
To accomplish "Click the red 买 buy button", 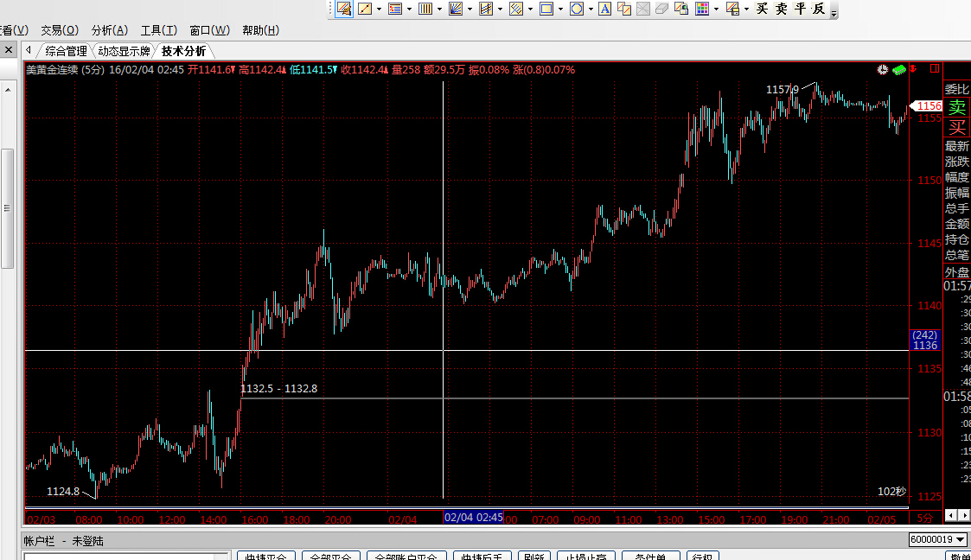I will coord(956,127).
